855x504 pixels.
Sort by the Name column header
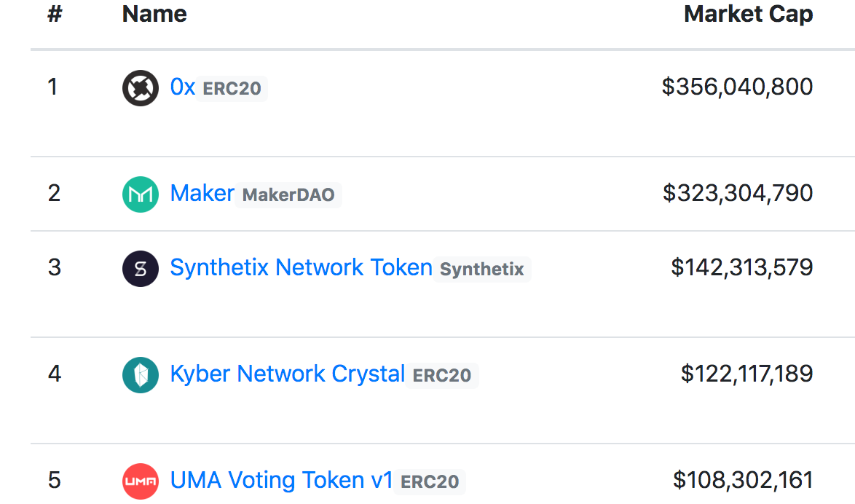[154, 15]
